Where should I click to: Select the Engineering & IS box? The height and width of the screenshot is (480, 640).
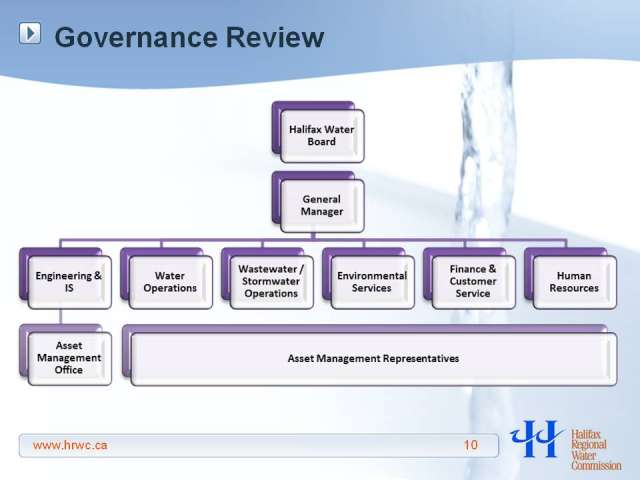pos(69,282)
